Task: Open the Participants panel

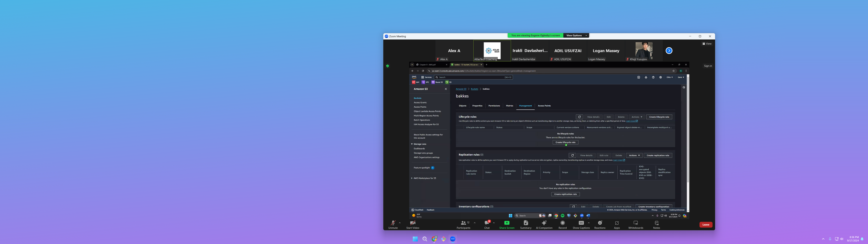Action: pos(463,223)
